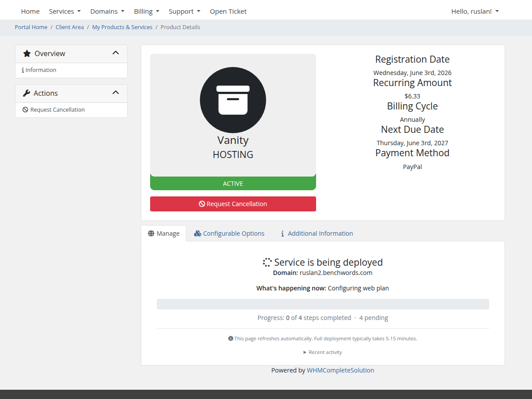532x399 pixels.
Task: Open Information link in the Overview panel
Action: 71,70
